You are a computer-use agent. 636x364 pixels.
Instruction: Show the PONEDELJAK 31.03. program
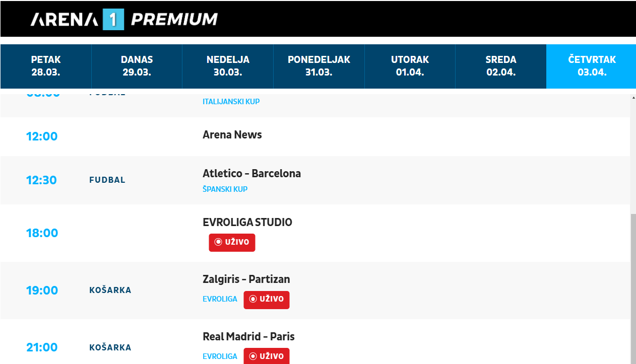coord(319,66)
